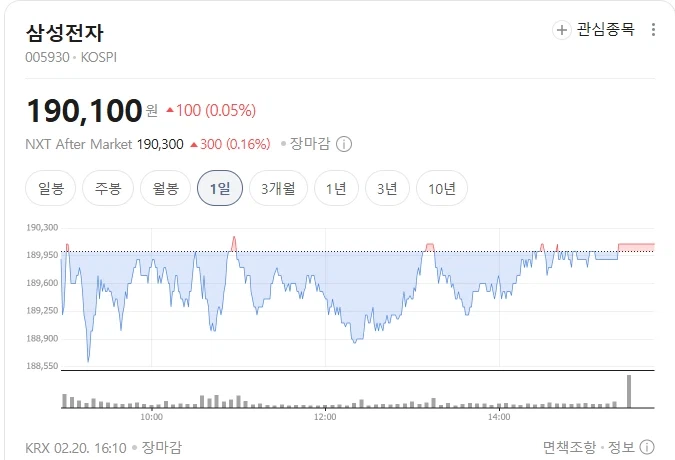Viewport: 675px width, 460px height.
Task: Click the info icon beside 면책조항 · 정보
Action: tap(647, 447)
